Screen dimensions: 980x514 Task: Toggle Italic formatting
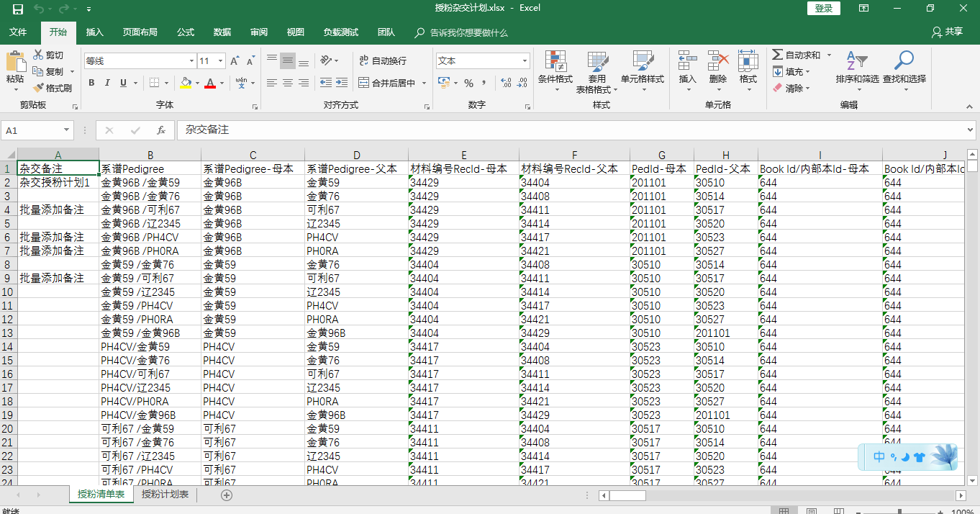tap(107, 83)
